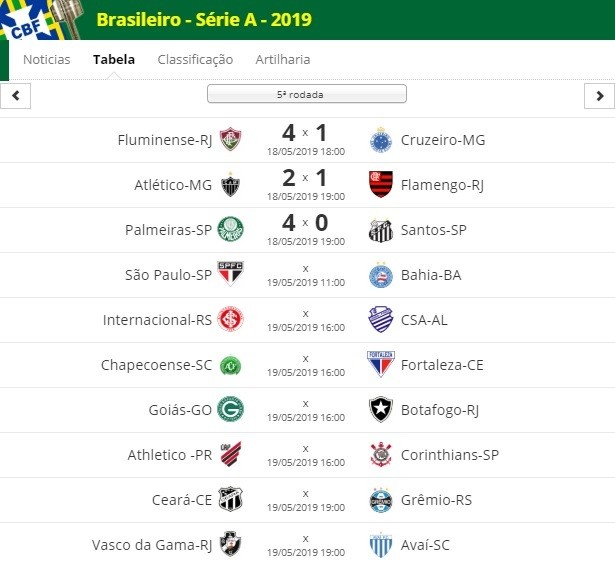
Task: Click the Chapecoense-SC team name
Action: point(157,365)
